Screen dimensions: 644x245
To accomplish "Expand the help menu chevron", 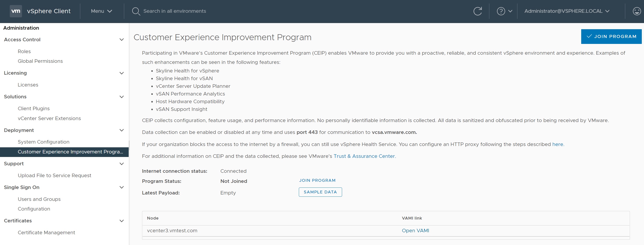I will pos(510,11).
